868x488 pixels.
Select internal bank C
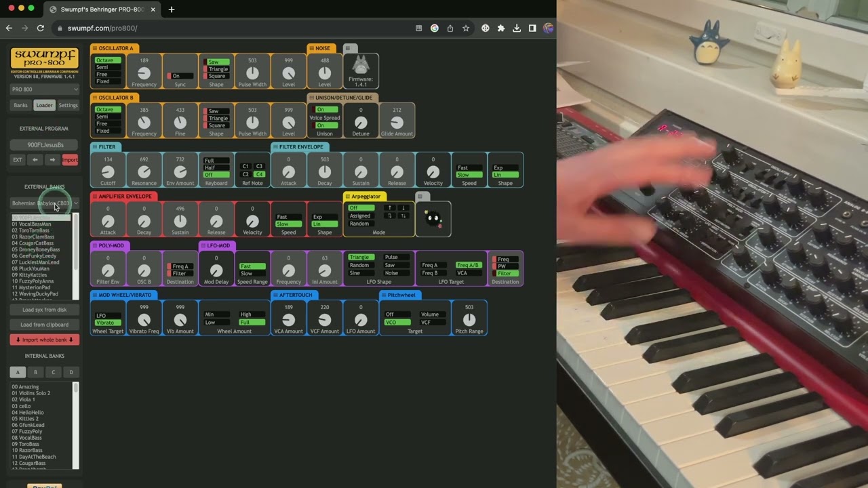(54, 372)
